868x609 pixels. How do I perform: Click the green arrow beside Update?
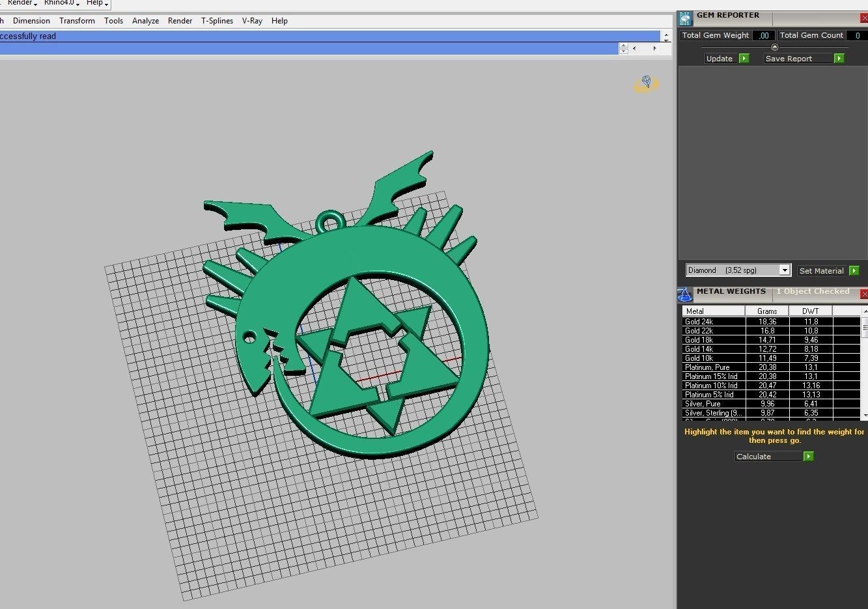coord(744,59)
